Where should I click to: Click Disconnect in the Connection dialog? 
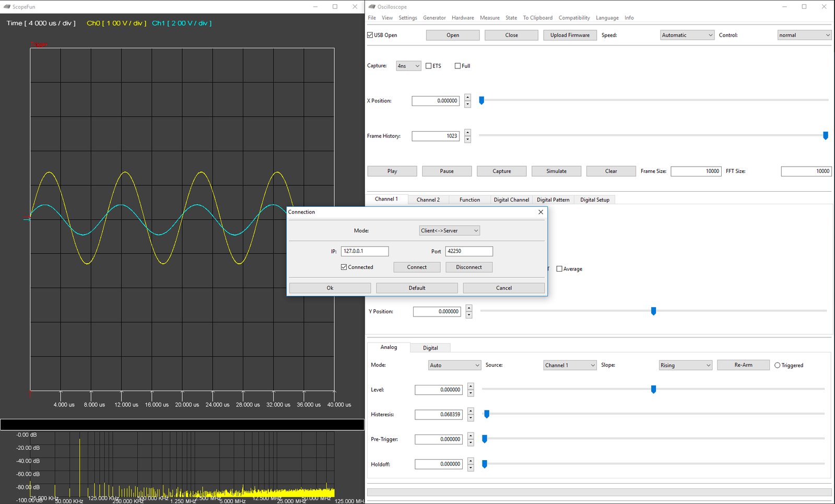469,267
